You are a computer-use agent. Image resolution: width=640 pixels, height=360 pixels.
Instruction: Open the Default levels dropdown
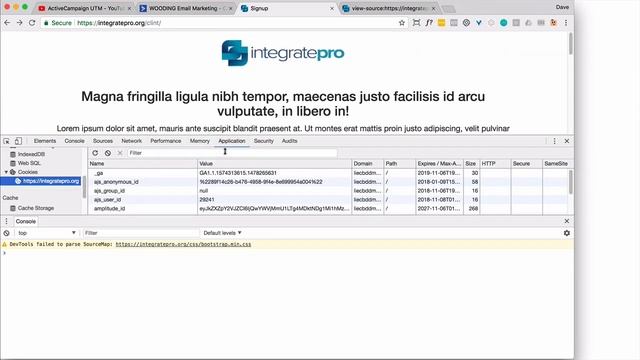tap(222, 233)
